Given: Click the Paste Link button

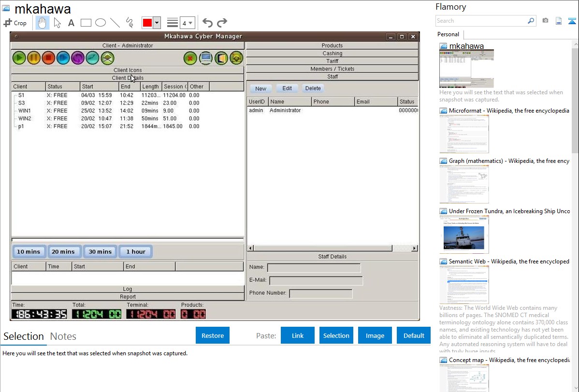Looking at the screenshot, I should (x=298, y=335).
